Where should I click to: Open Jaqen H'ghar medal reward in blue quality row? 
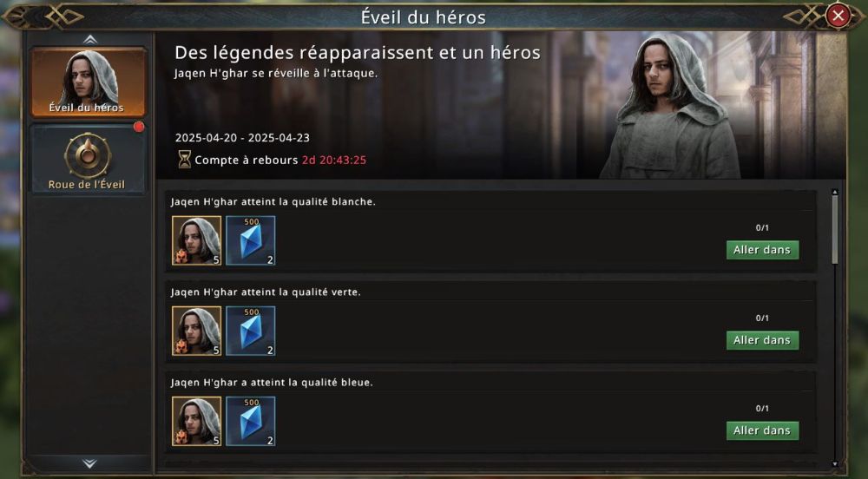(x=196, y=421)
